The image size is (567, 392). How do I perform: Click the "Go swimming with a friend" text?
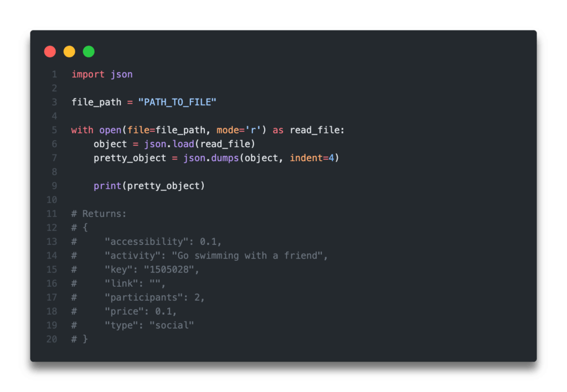point(247,256)
